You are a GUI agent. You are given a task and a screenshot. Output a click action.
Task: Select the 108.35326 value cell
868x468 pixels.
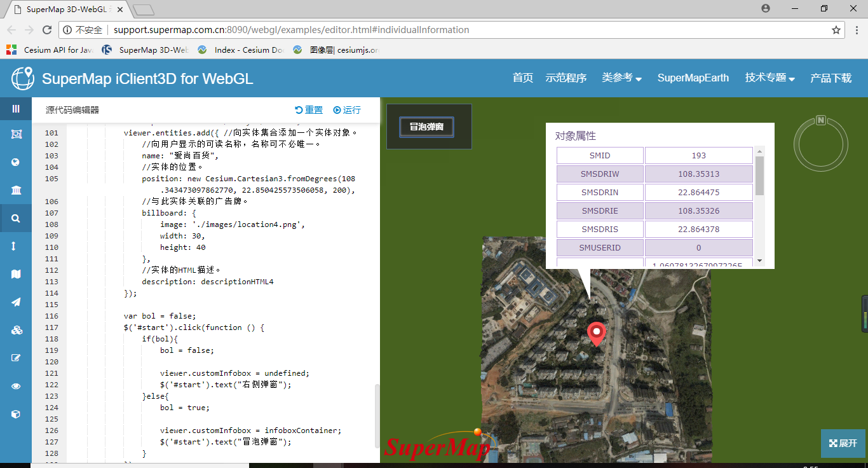699,211
